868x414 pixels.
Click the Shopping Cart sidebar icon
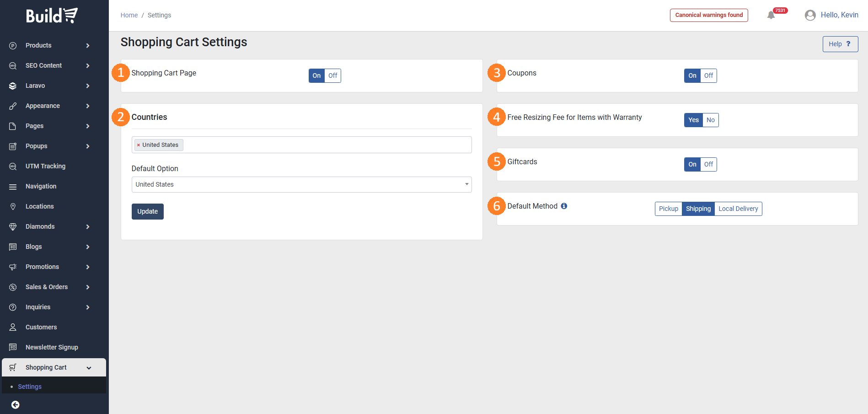pos(13,367)
